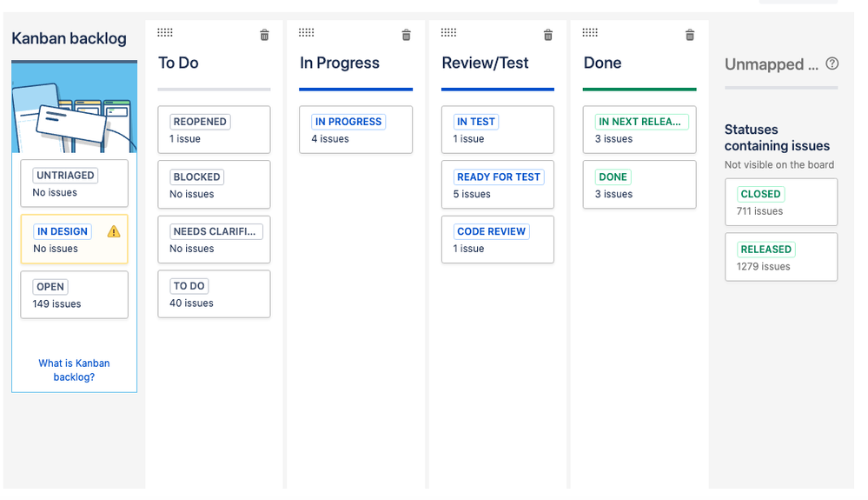This screenshot has width=868, height=500.
Task: Click the In Progress column drag handle
Action: pyautogui.click(x=306, y=32)
